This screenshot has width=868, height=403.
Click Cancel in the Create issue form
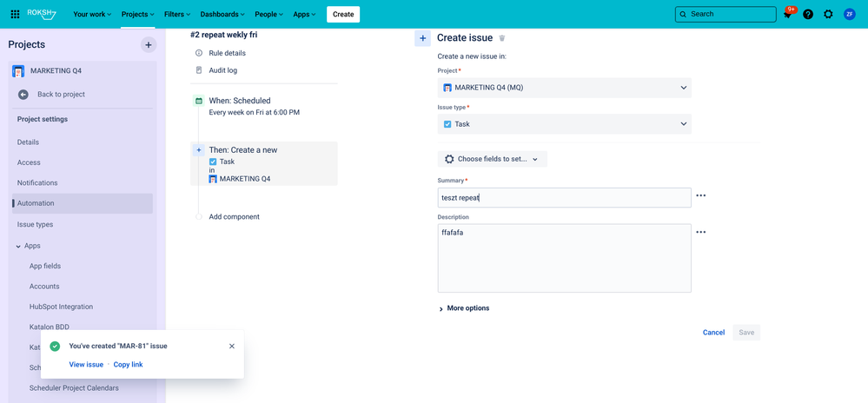[713, 332]
